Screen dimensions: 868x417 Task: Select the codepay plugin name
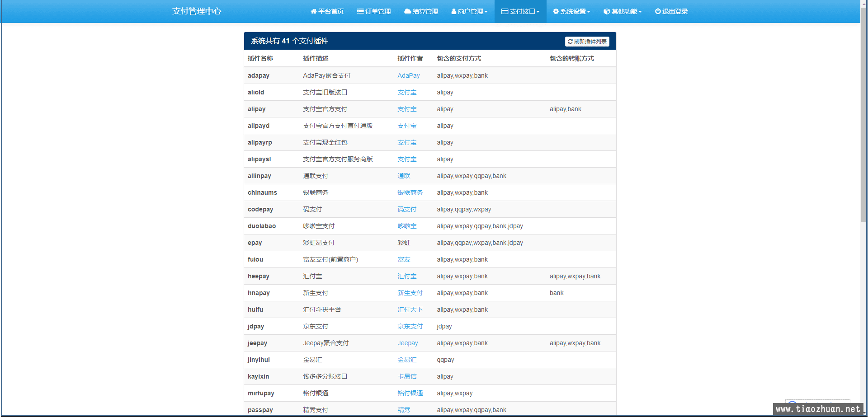coord(260,209)
